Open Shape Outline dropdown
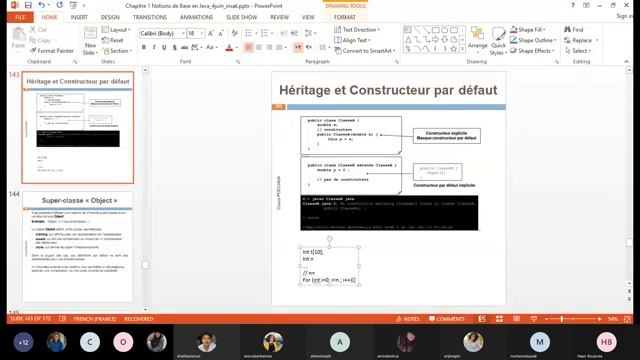The height and width of the screenshot is (360, 640). click(x=533, y=40)
